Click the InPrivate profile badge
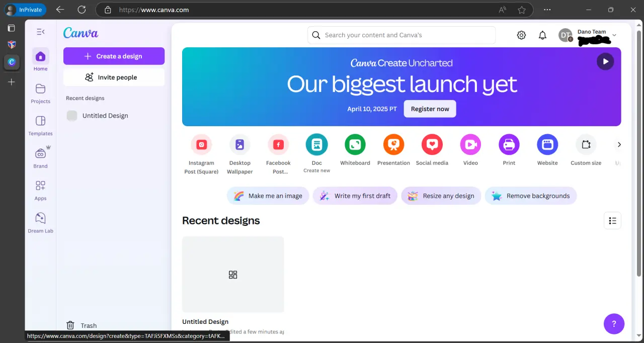 pos(25,10)
